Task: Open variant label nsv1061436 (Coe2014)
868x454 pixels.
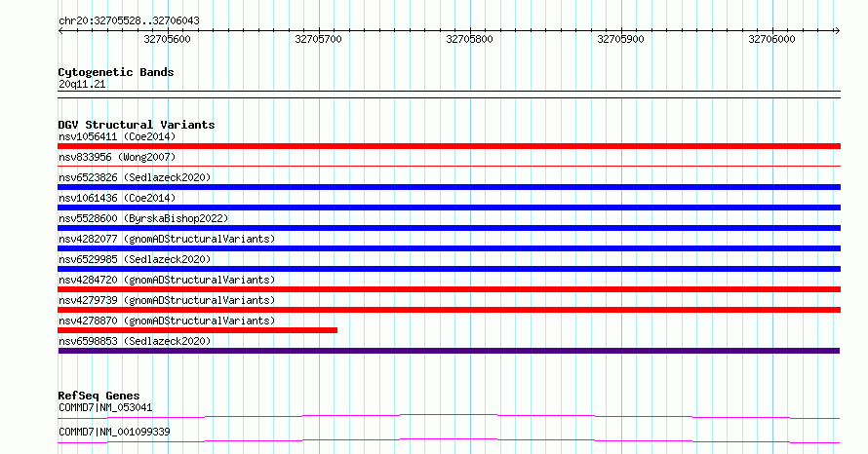Action: coord(117,198)
